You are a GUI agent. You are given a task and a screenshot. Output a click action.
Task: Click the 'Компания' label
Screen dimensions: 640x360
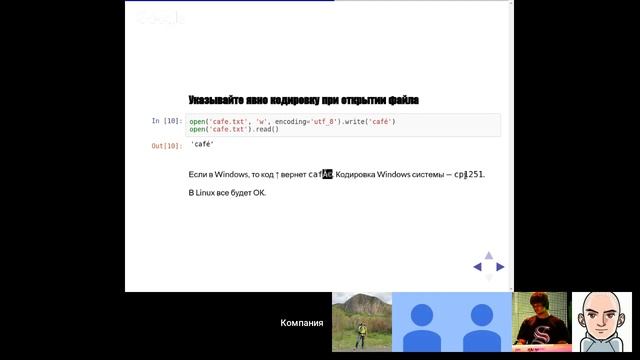(x=302, y=323)
